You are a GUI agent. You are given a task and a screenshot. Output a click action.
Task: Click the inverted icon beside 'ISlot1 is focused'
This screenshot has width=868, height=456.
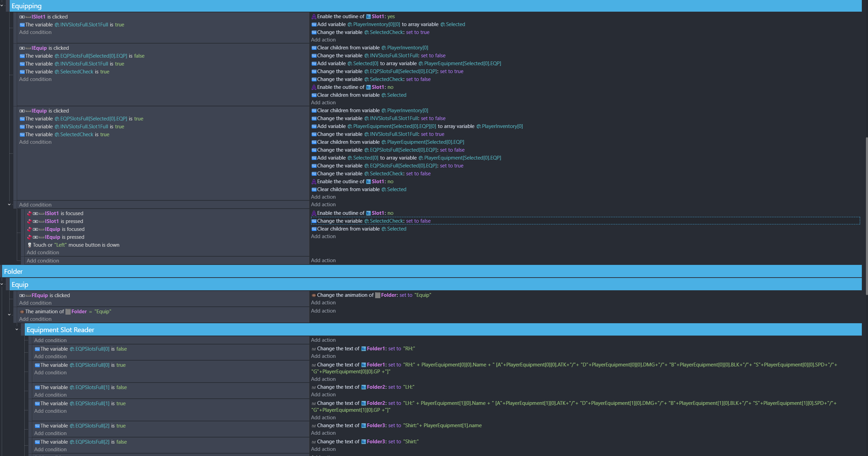click(29, 213)
